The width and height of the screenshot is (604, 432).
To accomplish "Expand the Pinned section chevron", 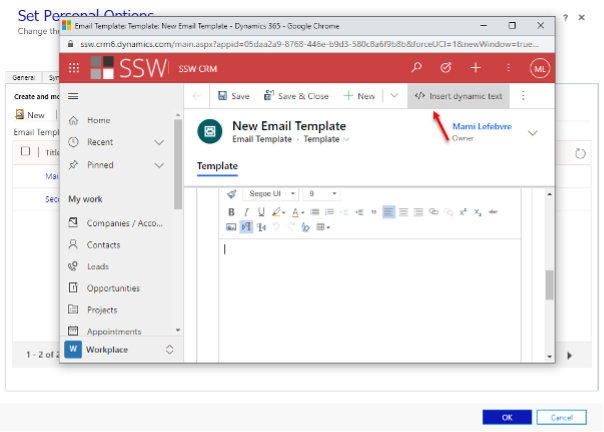I will point(159,165).
